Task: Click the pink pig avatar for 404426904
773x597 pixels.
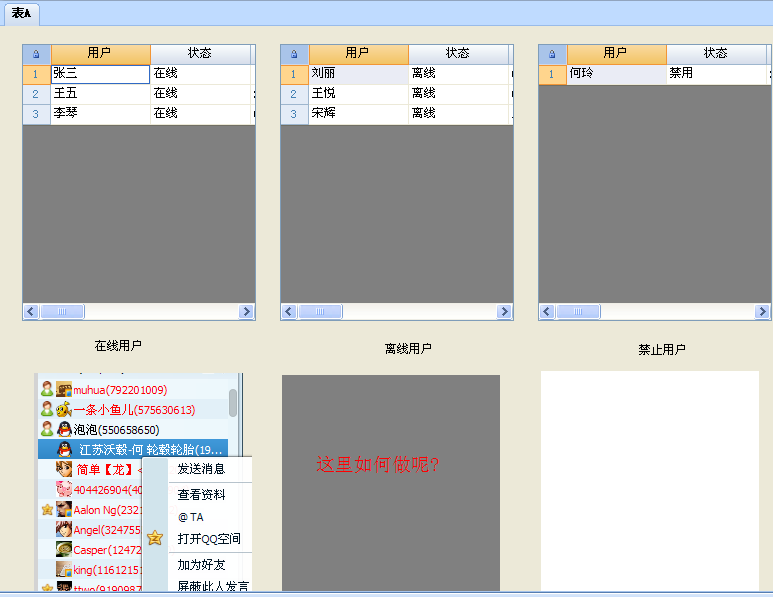Action: pyautogui.click(x=64, y=489)
